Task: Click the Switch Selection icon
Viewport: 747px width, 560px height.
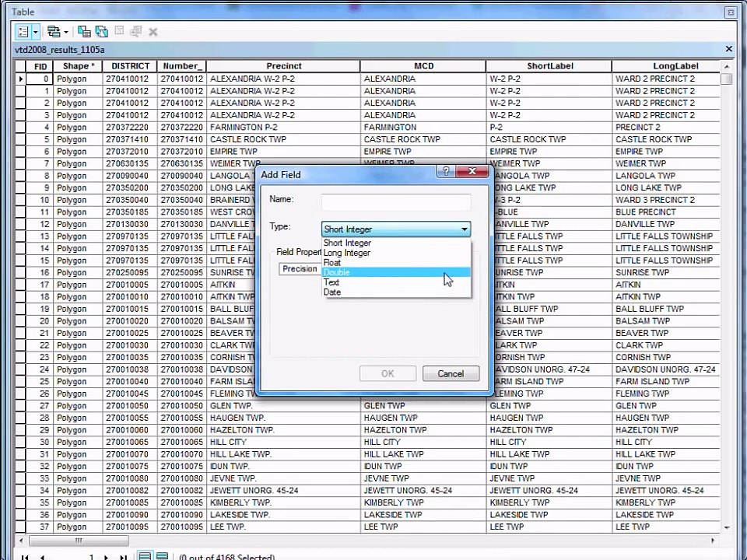Action: coord(101,32)
